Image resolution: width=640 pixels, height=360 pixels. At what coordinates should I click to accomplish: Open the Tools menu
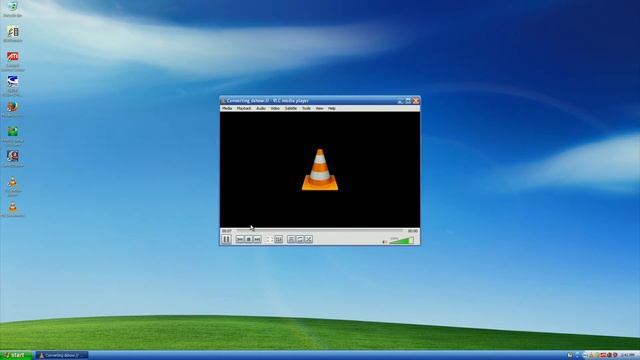click(306, 109)
